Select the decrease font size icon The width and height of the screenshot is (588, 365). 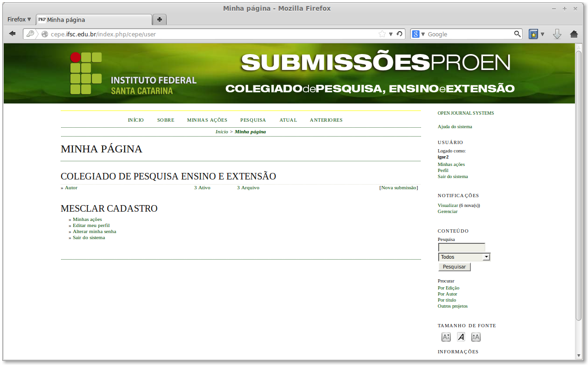(446, 337)
